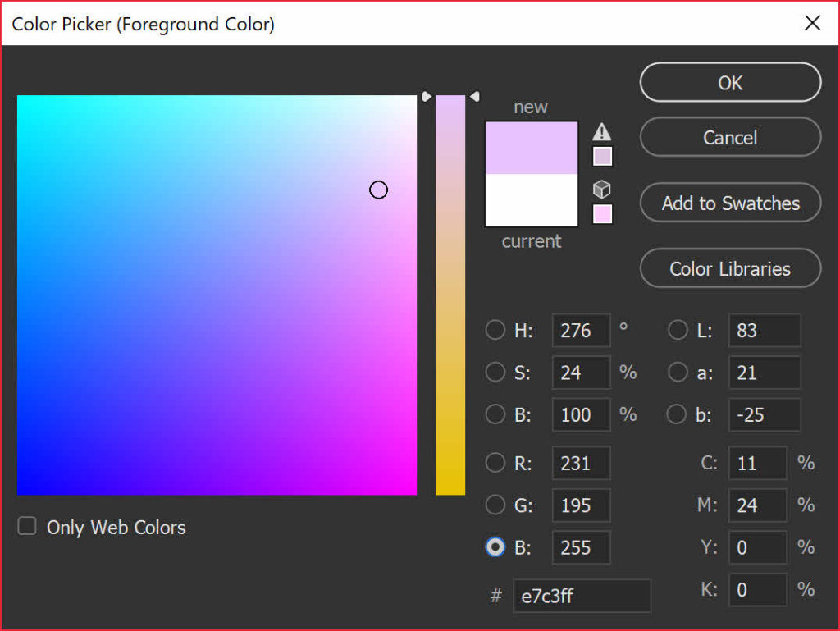Screen dimensions: 840x631
Task: Click Cancel to dismiss the picker
Action: point(729,137)
